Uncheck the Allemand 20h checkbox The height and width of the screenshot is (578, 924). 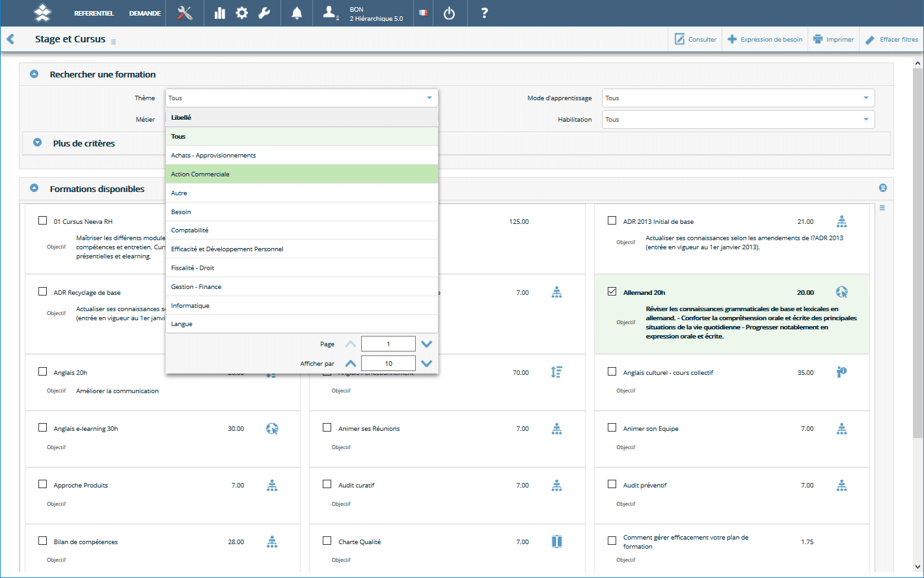pyautogui.click(x=612, y=292)
